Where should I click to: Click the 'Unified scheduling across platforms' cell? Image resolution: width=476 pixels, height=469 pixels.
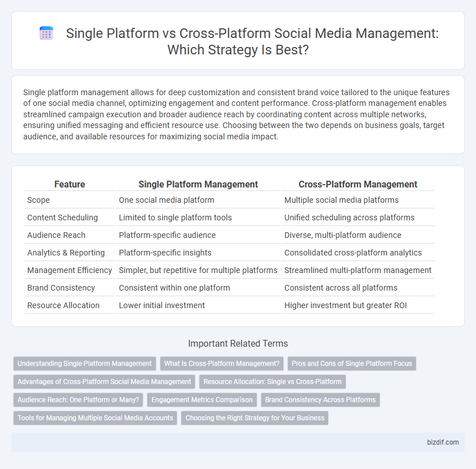(x=349, y=218)
